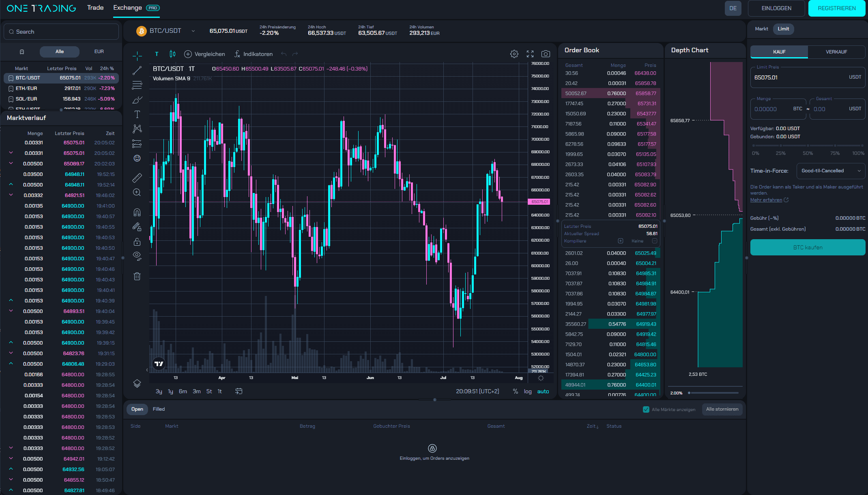Image resolution: width=868 pixels, height=495 pixels.
Task: Take a chart snapshot with camera
Action: 546,54
